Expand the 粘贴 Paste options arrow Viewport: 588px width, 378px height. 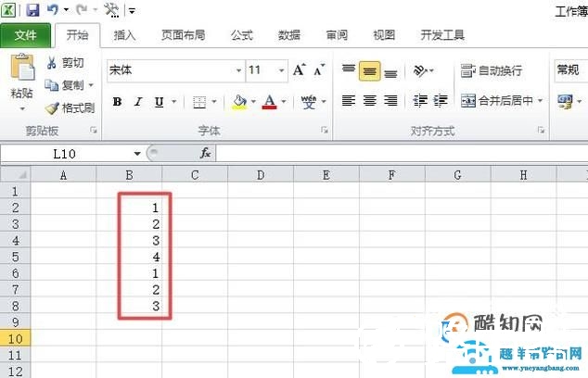pos(22,108)
